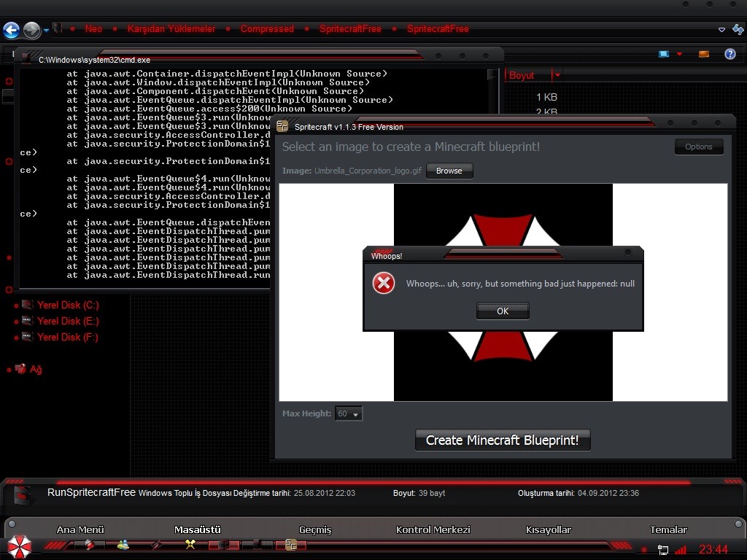
Task: Open the address bar history dropdown
Action: [x=721, y=29]
